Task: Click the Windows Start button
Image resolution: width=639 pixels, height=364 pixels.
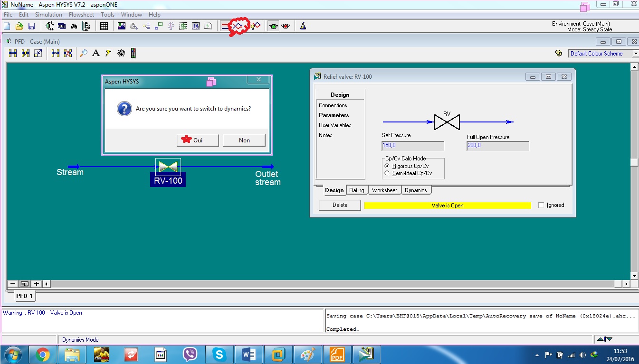Action: (13, 354)
